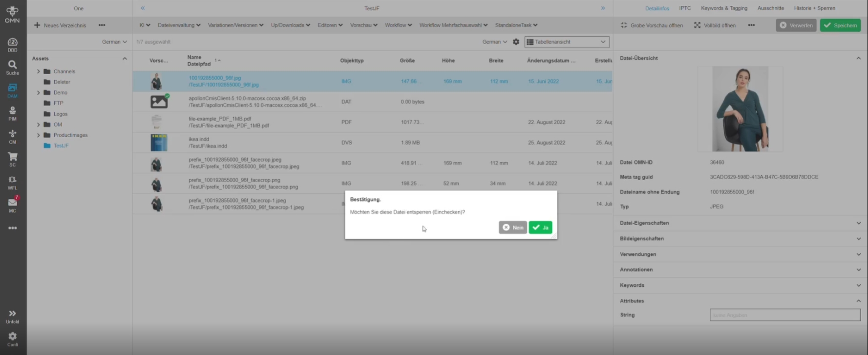Confirm dialog with the Ja button
868x355 pixels.
pyautogui.click(x=540, y=228)
